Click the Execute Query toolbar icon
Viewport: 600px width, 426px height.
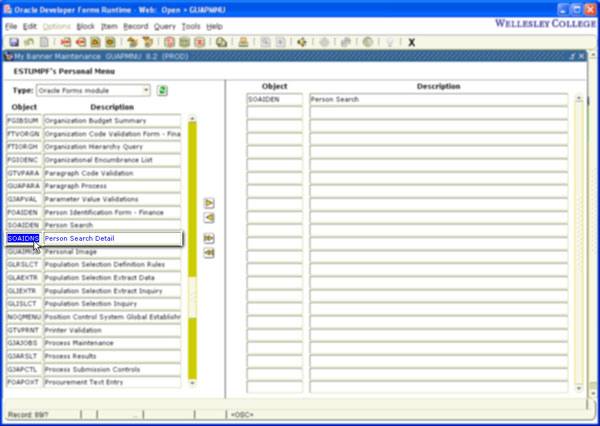point(184,42)
